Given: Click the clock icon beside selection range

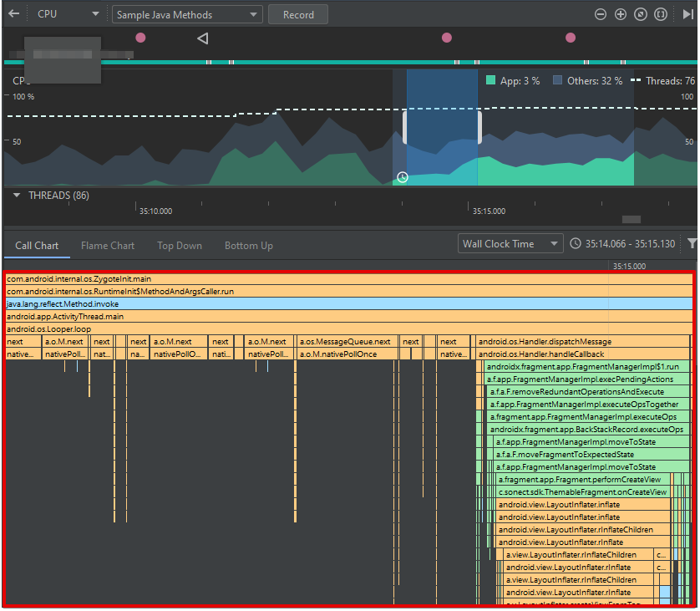Looking at the screenshot, I should [576, 243].
